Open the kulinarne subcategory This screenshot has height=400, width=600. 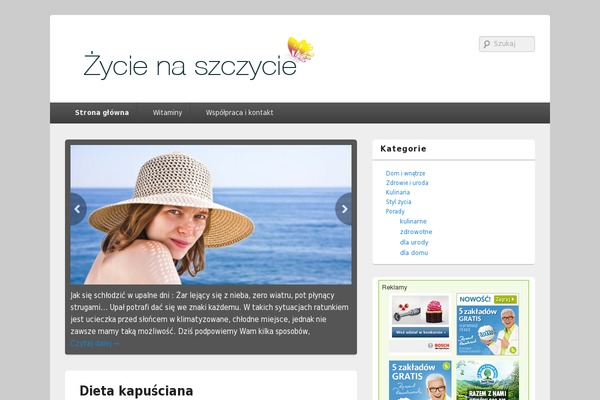[x=413, y=221]
